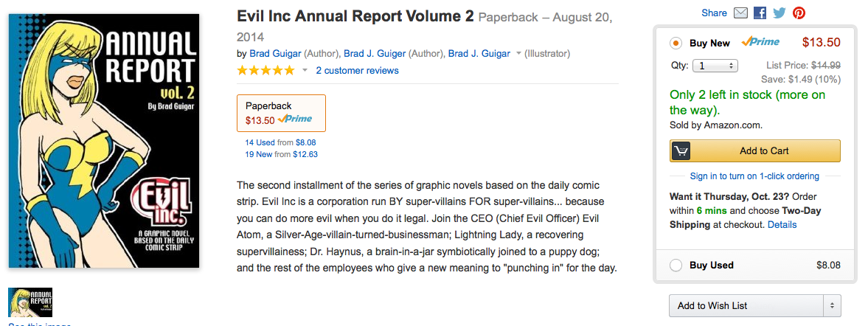Expand the Add to Wish List dropdown arrow
Image resolution: width=868 pixels, height=326 pixels.
point(832,305)
